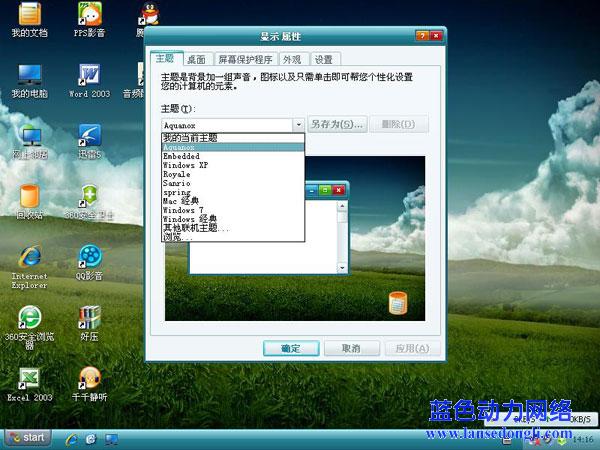Switch to the 外观 tab

292,60
